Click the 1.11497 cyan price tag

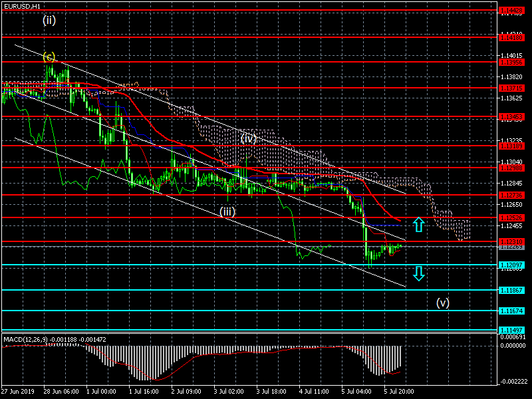[x=511, y=330]
